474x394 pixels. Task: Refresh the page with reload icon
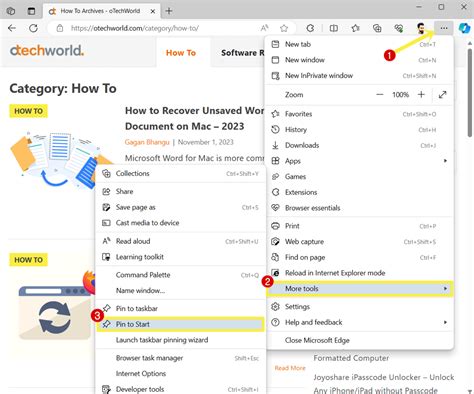pos(33,28)
